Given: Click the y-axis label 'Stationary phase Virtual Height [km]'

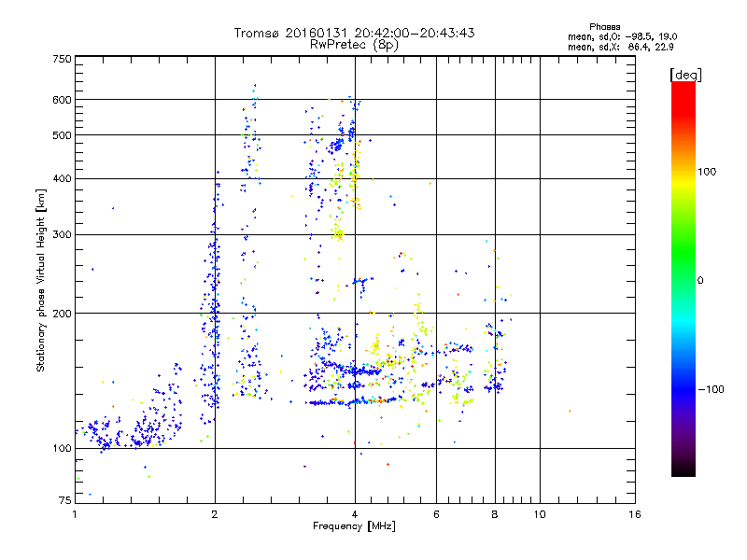Looking at the screenshot, I should point(40,281).
